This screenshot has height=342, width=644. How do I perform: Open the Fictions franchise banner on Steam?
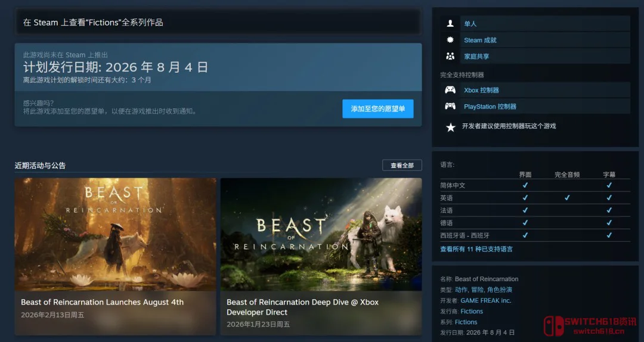tap(218, 22)
